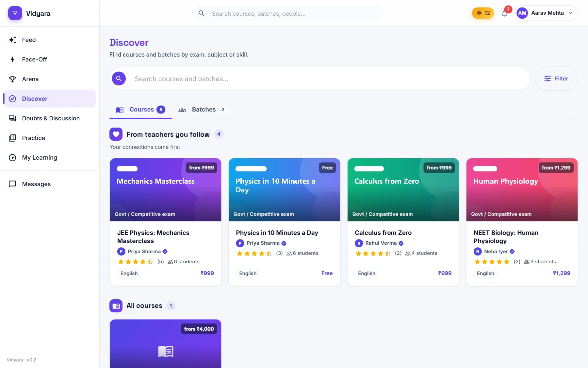588x368 pixels.
Task: Open Arena from the sidebar
Action: (x=50, y=79)
